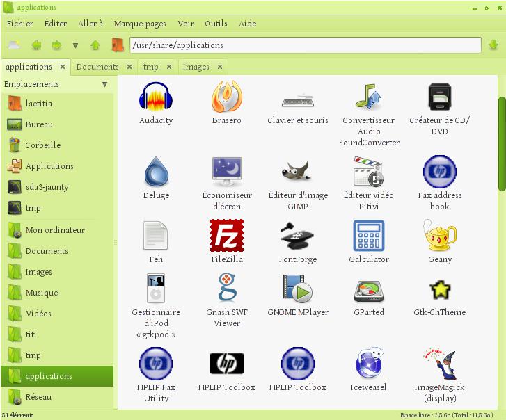Viewport: 506px width, 420px height.
Task: Click the Iceweasel browser icon
Action: tap(368, 364)
